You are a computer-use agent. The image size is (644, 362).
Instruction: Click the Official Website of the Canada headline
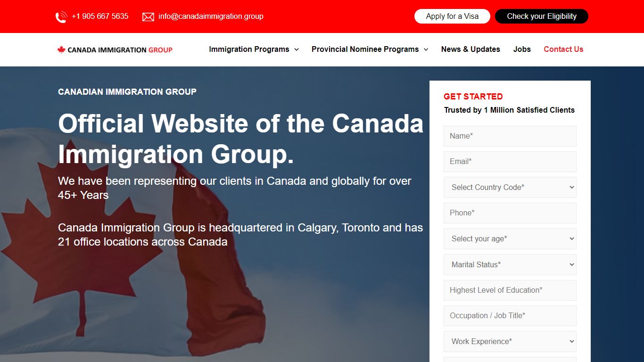[240, 139]
